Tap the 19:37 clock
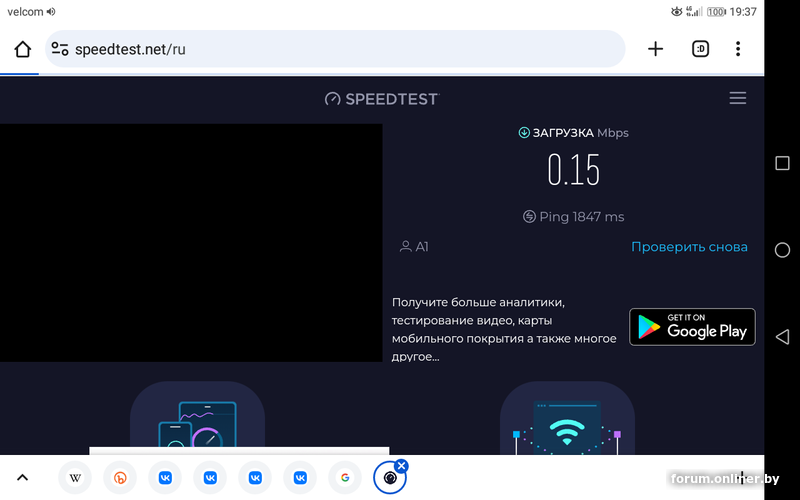800x500 pixels. [743, 12]
